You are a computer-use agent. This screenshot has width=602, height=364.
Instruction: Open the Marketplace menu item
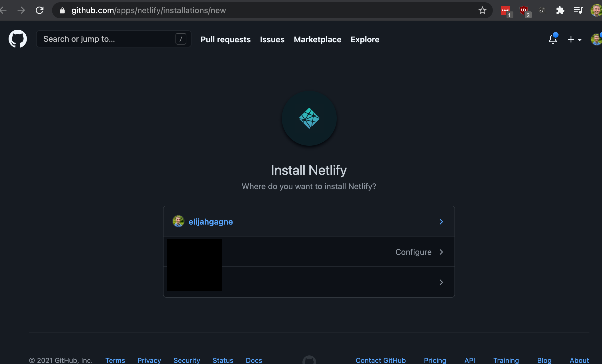click(317, 39)
